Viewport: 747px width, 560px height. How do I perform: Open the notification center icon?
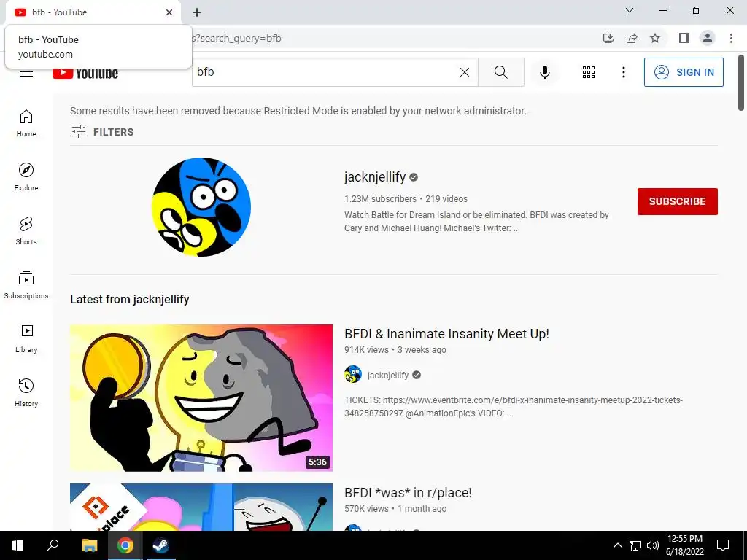coord(723,545)
